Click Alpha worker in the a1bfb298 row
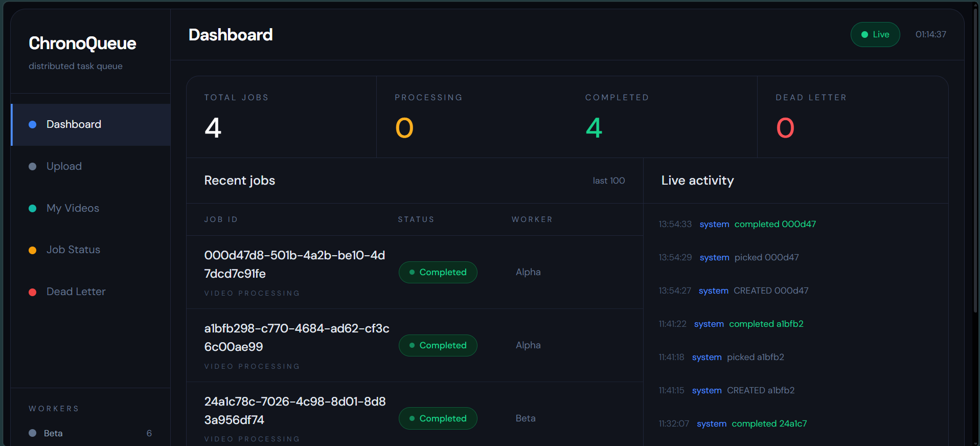980x446 pixels. point(528,345)
